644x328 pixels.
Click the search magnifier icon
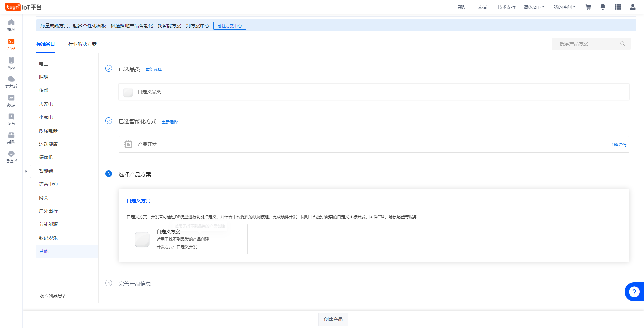coord(622,44)
